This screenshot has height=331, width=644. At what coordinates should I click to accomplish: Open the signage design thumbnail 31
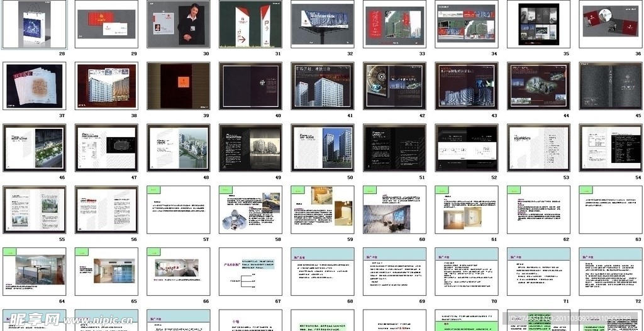[250, 24]
